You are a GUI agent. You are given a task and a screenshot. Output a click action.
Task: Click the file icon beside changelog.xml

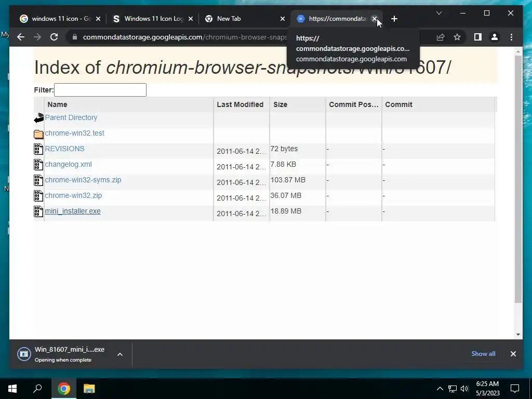pos(38,165)
